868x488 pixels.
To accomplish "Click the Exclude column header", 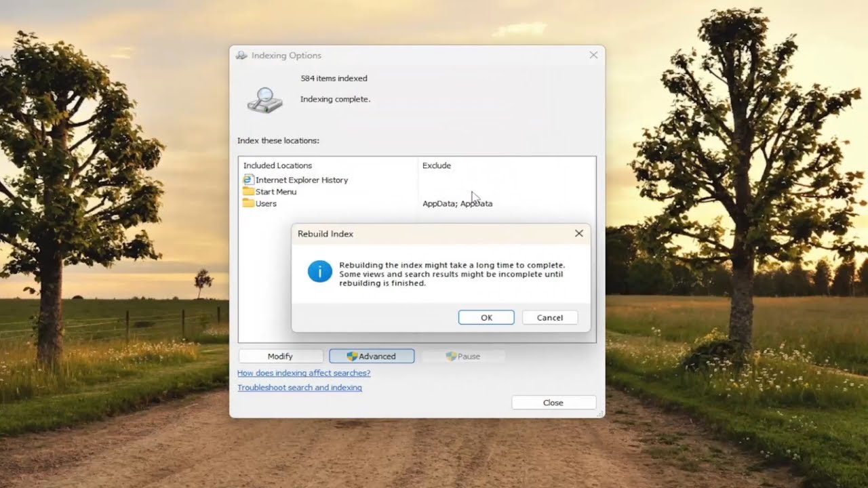I will pyautogui.click(x=507, y=165).
